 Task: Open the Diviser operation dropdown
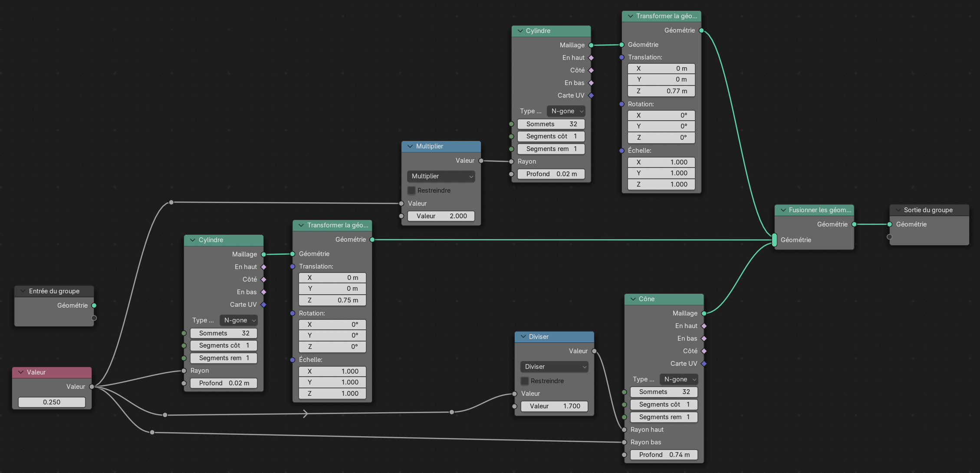554,367
